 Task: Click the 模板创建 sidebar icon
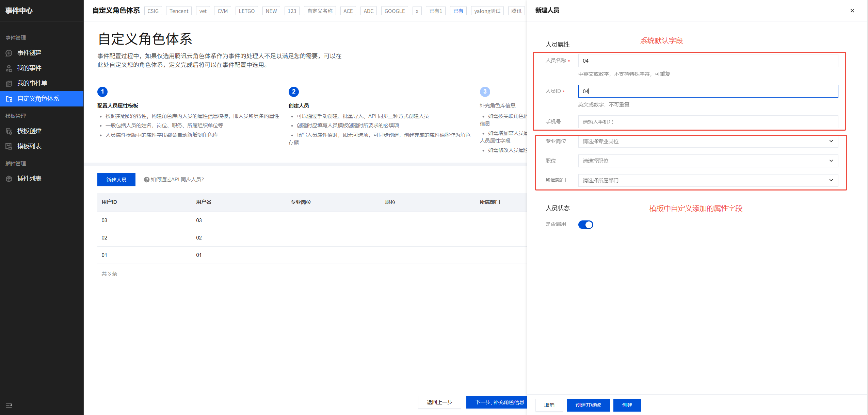[9, 131]
